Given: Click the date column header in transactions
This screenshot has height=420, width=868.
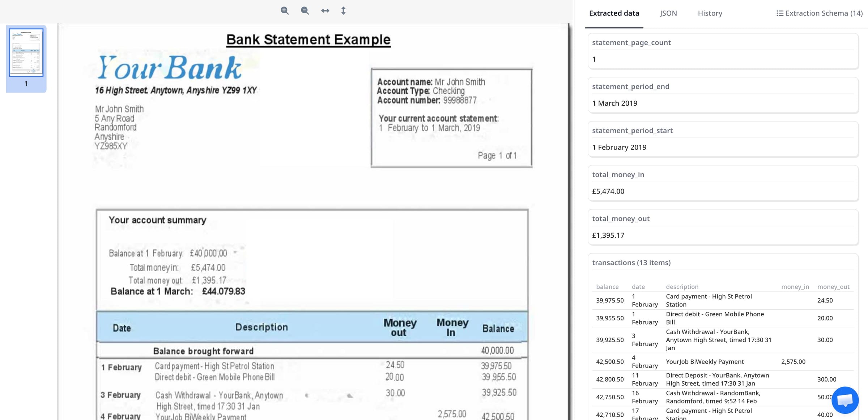Looking at the screenshot, I should tap(638, 287).
